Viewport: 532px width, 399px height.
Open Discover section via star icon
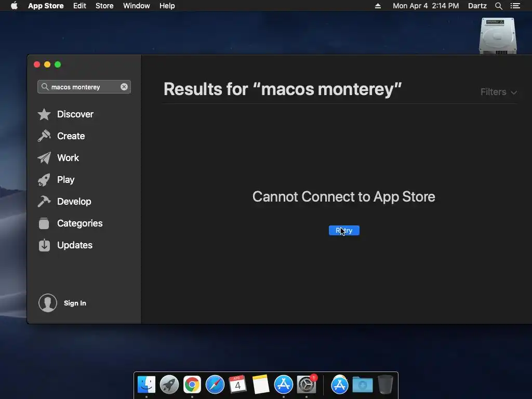(44, 114)
